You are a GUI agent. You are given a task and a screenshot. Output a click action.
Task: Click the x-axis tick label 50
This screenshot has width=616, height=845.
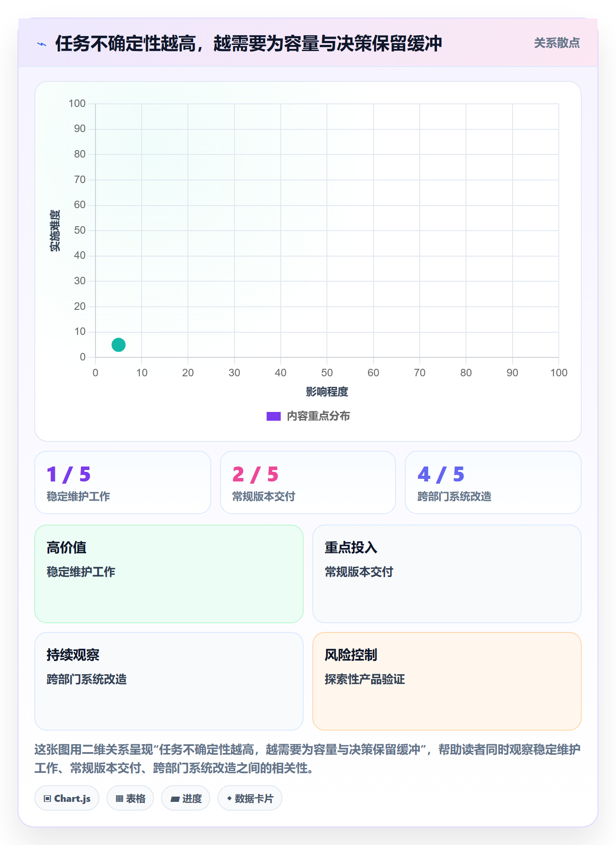tap(327, 373)
